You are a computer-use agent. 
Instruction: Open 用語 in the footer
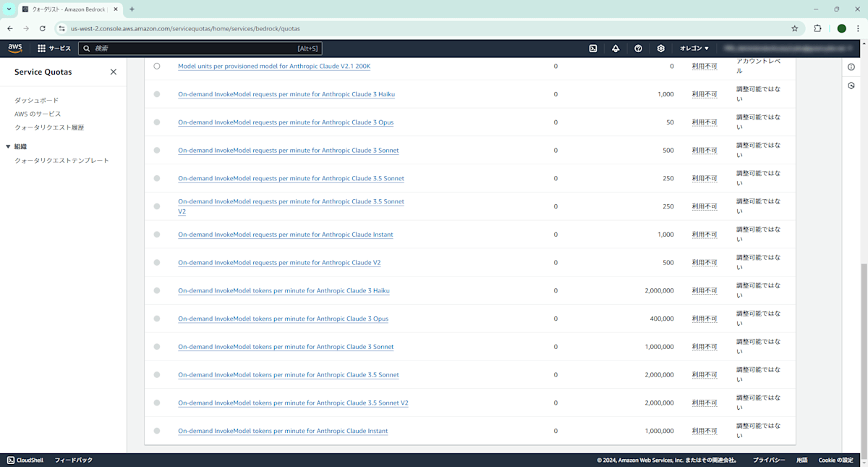[x=802, y=460]
